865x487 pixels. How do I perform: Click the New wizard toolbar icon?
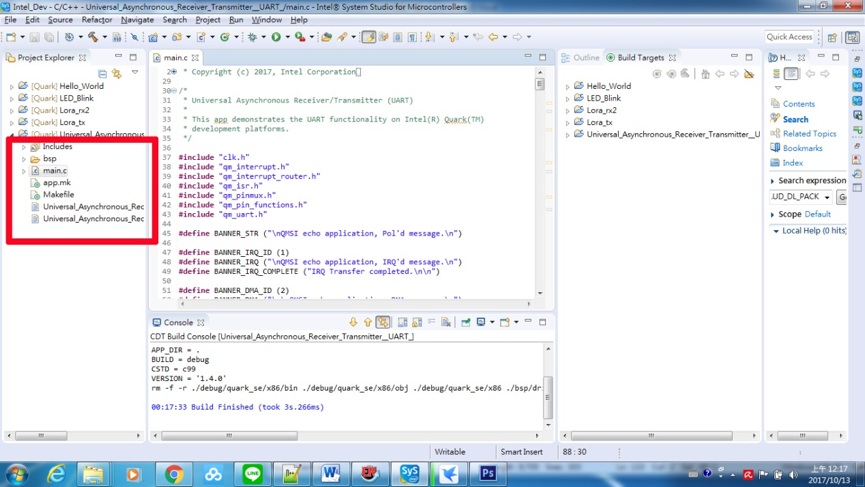tap(11, 37)
